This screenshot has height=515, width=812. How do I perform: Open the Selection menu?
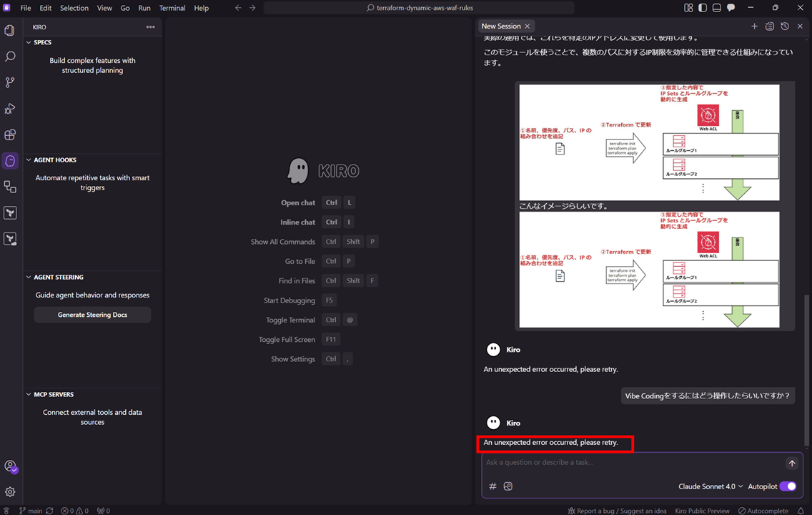74,8
